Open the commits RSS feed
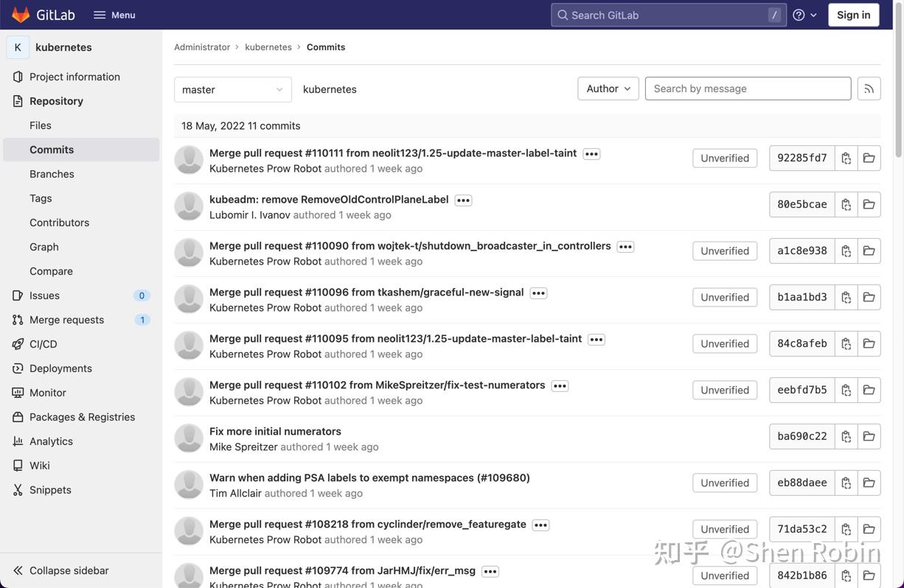This screenshot has width=904, height=588. point(868,87)
